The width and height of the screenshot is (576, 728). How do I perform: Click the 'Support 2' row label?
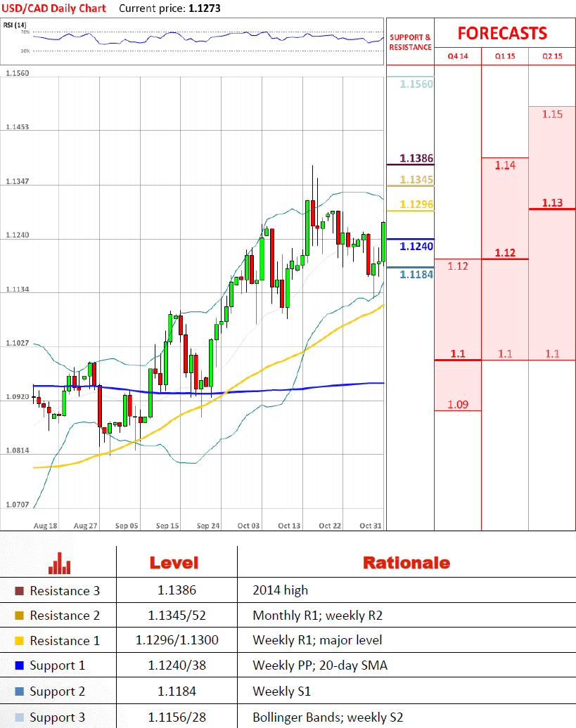click(58, 691)
